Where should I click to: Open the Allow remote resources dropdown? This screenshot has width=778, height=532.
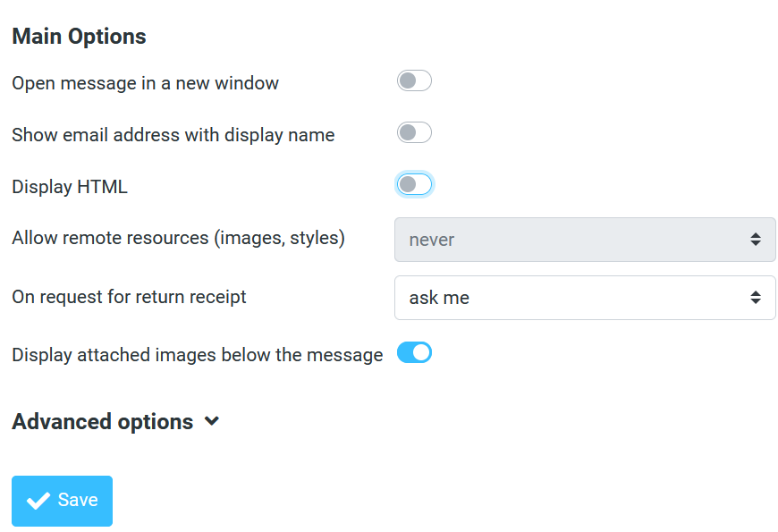584,240
